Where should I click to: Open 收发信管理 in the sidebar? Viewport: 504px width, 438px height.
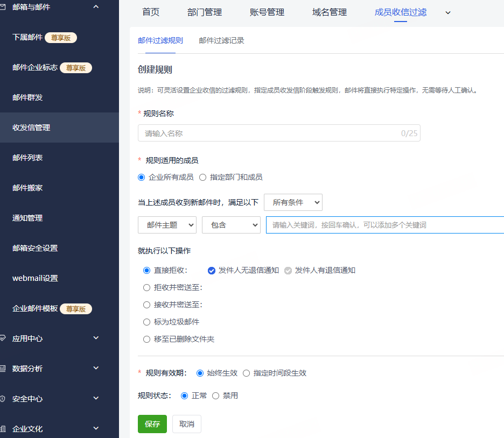click(x=59, y=128)
